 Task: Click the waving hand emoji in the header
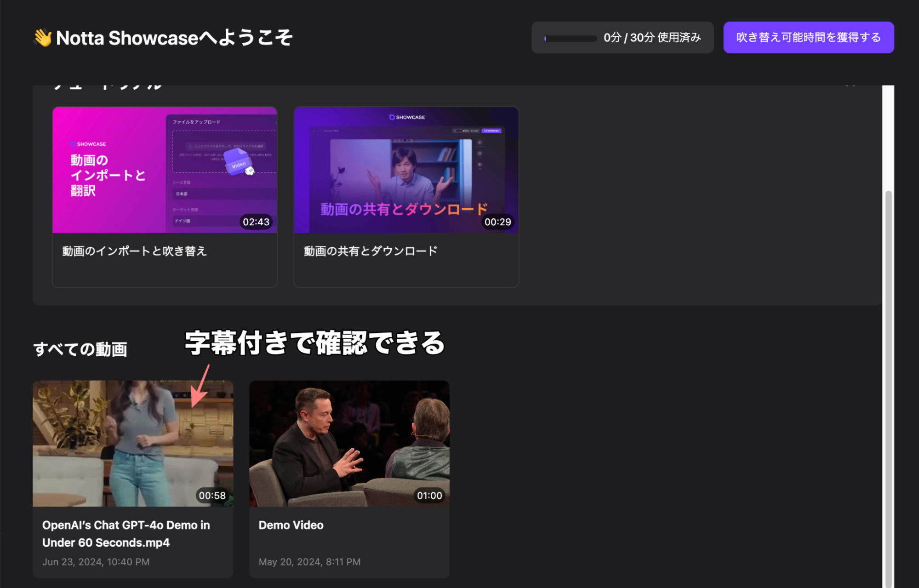[43, 38]
